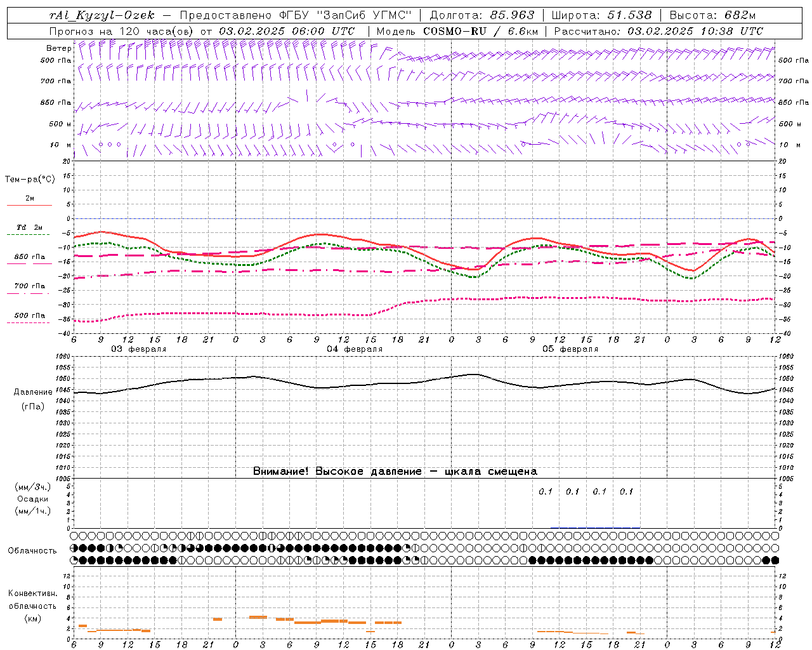Click the station name rAl_Kyzyl-Ozek in header
The width and height of the screenshot is (812, 650).
pyautogui.click(x=101, y=15)
